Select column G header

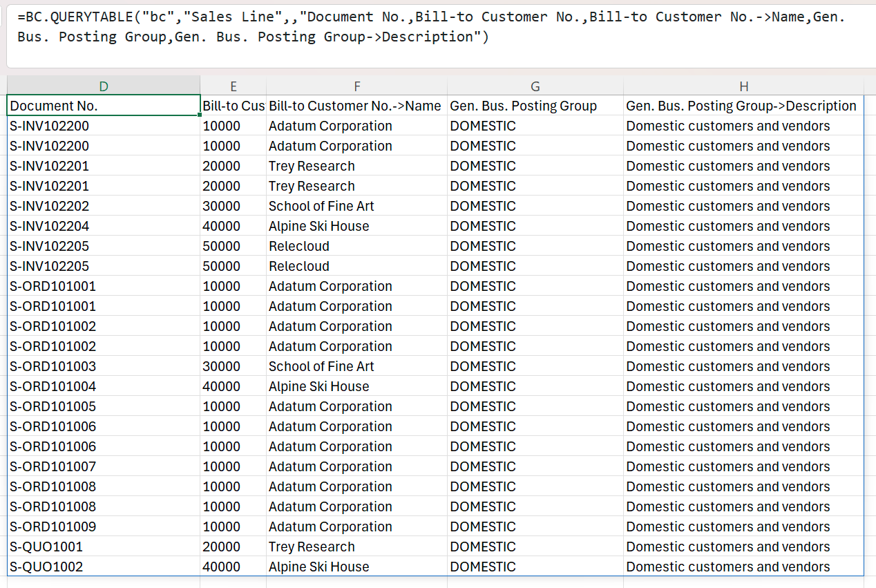535,86
